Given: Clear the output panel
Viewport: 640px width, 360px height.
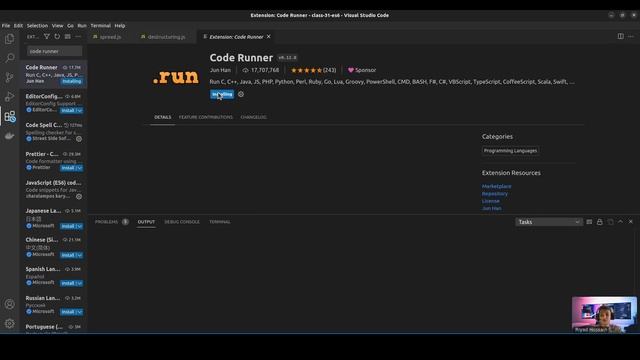Looking at the screenshot, I should click(589, 222).
